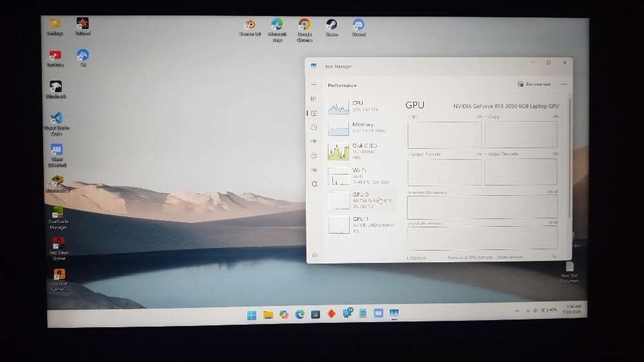The image size is (644, 362).
Task: Open Task Manager settings gear icon
Action: click(x=315, y=255)
